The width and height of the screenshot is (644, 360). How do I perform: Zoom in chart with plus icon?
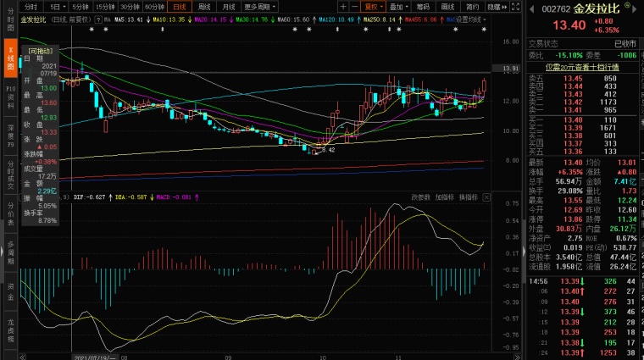click(x=343, y=7)
